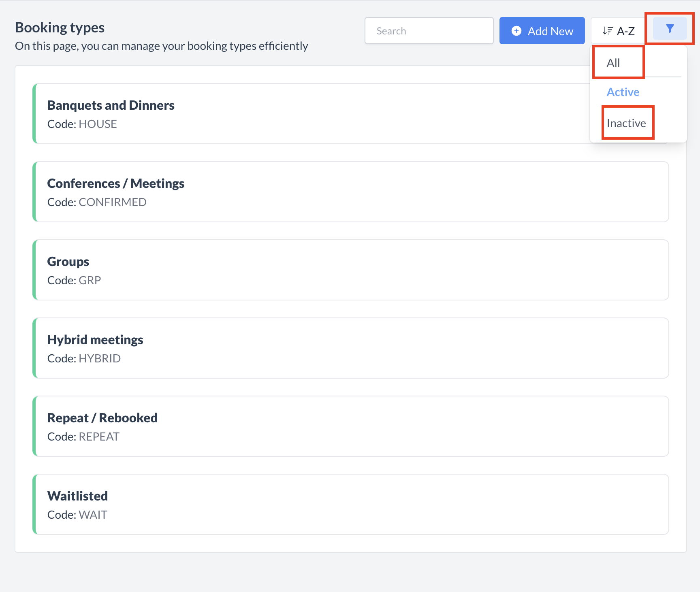
Task: Click inside the Search field
Action: click(x=429, y=30)
